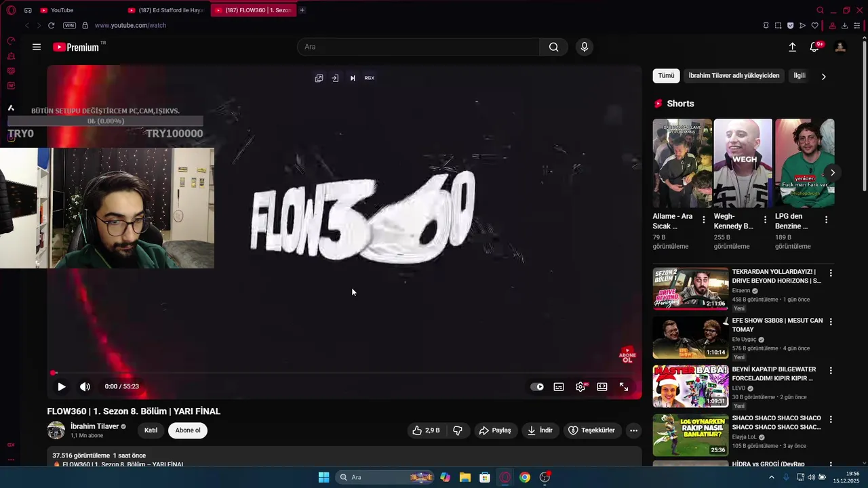Open the SHACO SHACO video thumbnail
Viewport: 868px width, 488px height.
pos(690,435)
